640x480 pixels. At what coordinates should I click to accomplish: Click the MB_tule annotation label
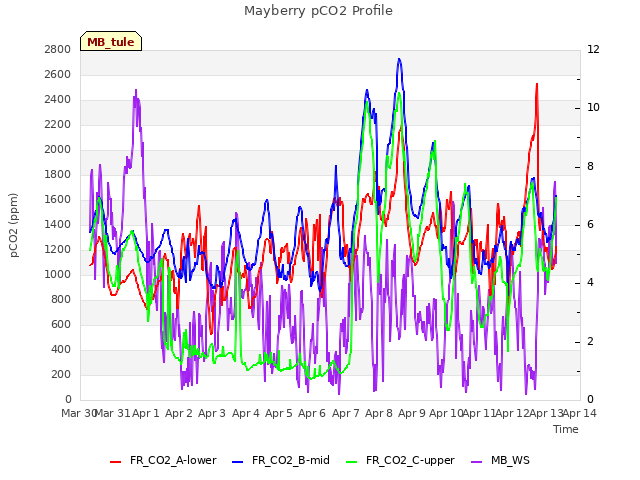(111, 41)
